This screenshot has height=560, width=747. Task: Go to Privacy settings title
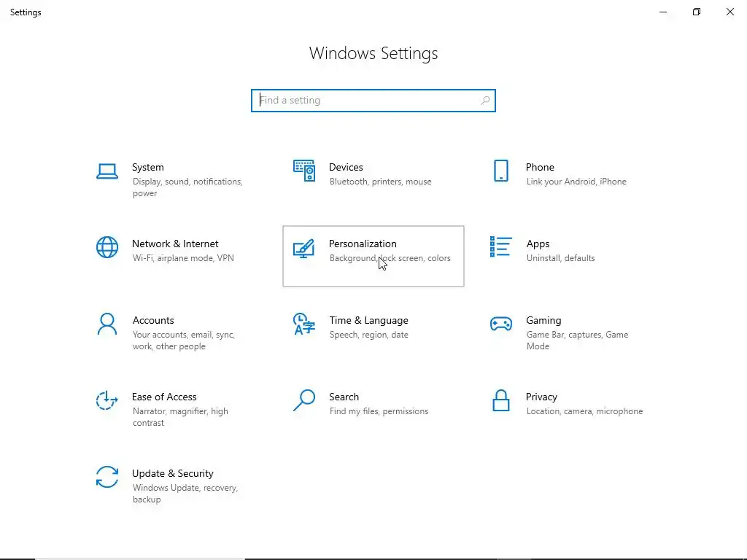(541, 397)
